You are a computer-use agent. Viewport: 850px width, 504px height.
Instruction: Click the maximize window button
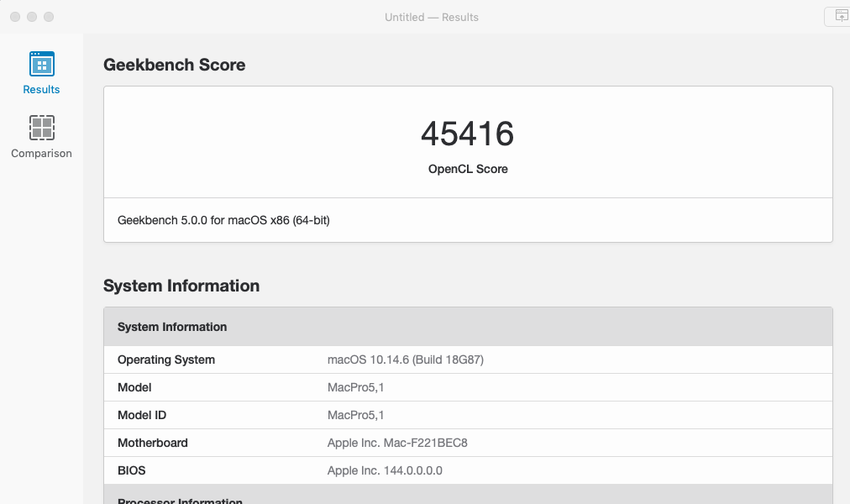click(x=49, y=17)
